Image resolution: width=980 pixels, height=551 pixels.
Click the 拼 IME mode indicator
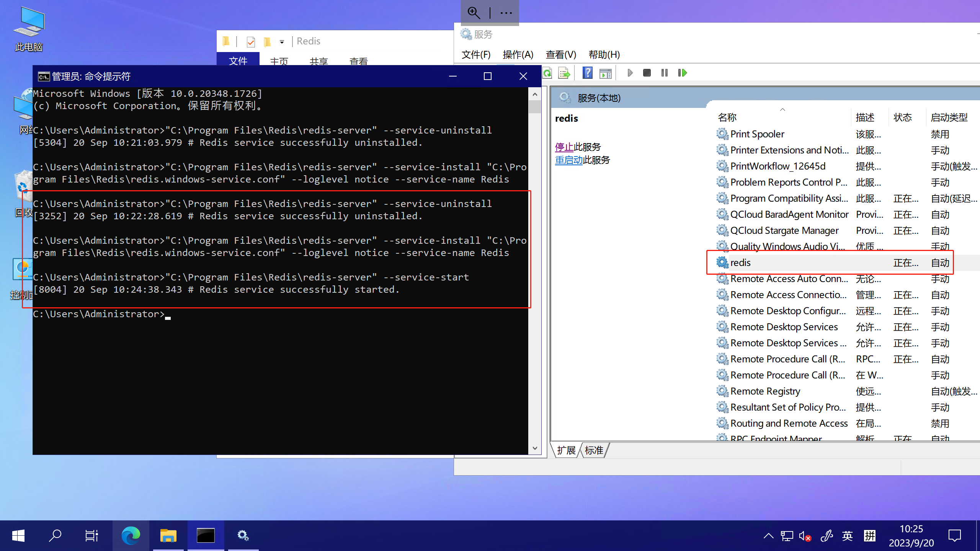coord(870,536)
